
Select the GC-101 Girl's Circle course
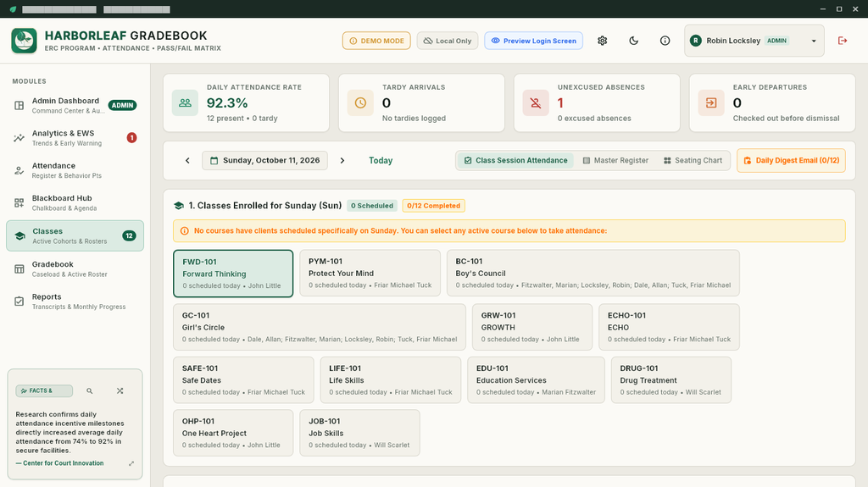coord(320,327)
